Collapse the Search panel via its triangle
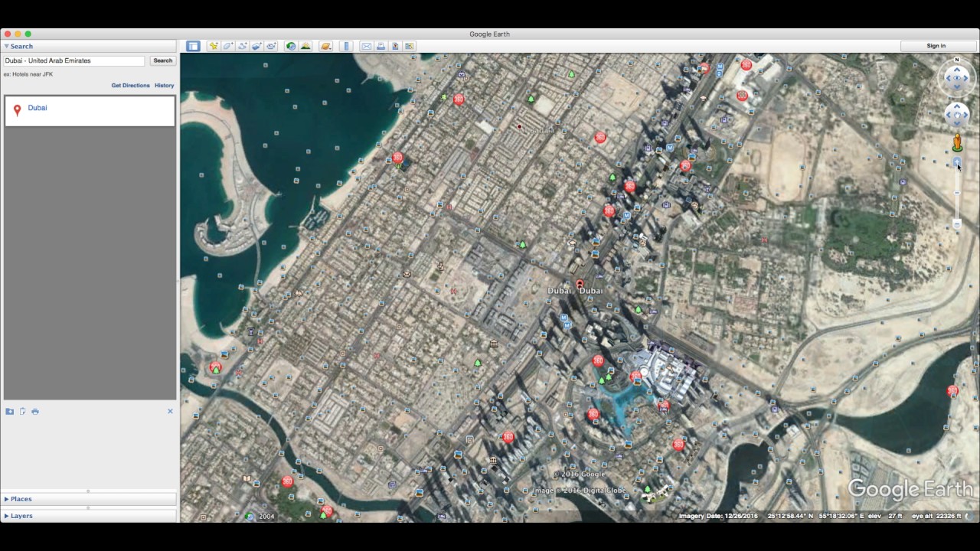 (x=8, y=46)
